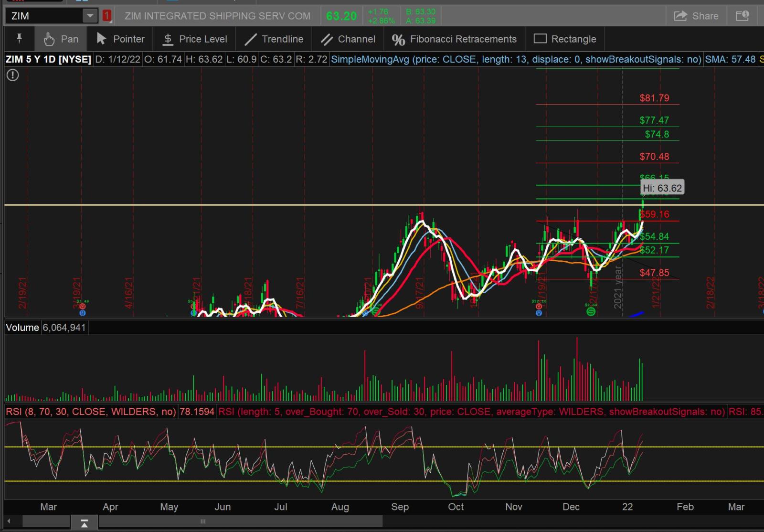Image resolution: width=764 pixels, height=532 pixels.
Task: Click the RSI (length: 5...) study label
Action: 472,412
